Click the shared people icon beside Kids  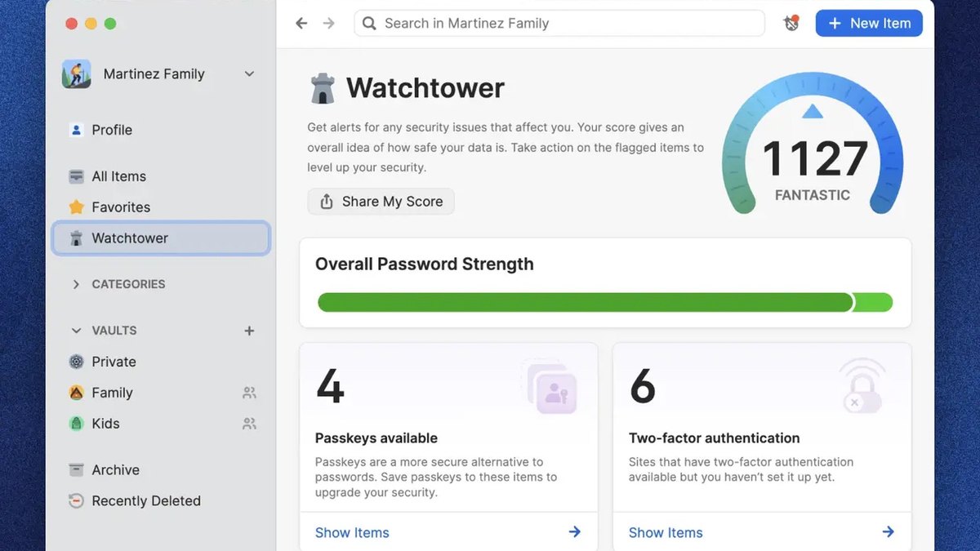(249, 424)
